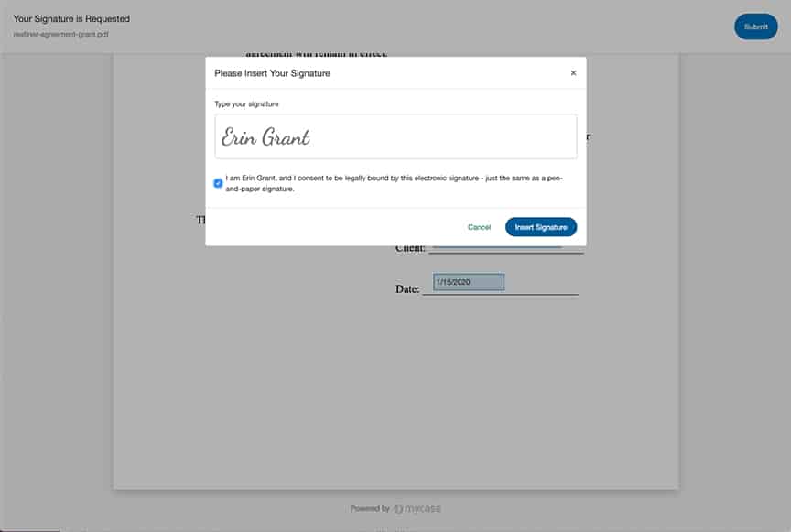This screenshot has height=532, width=791.
Task: Uncheck the electronic signature consent checkbox
Action: coord(218,183)
